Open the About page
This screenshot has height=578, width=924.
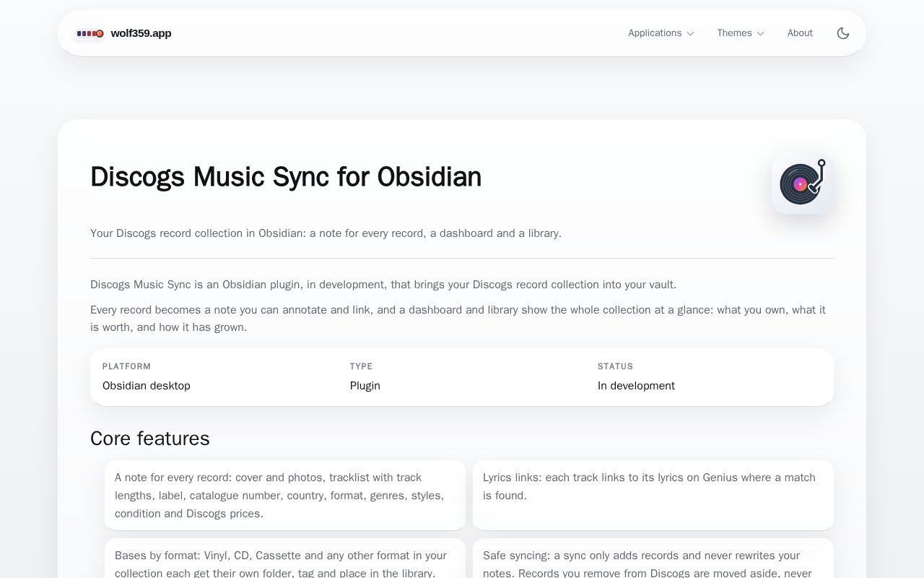coord(800,33)
